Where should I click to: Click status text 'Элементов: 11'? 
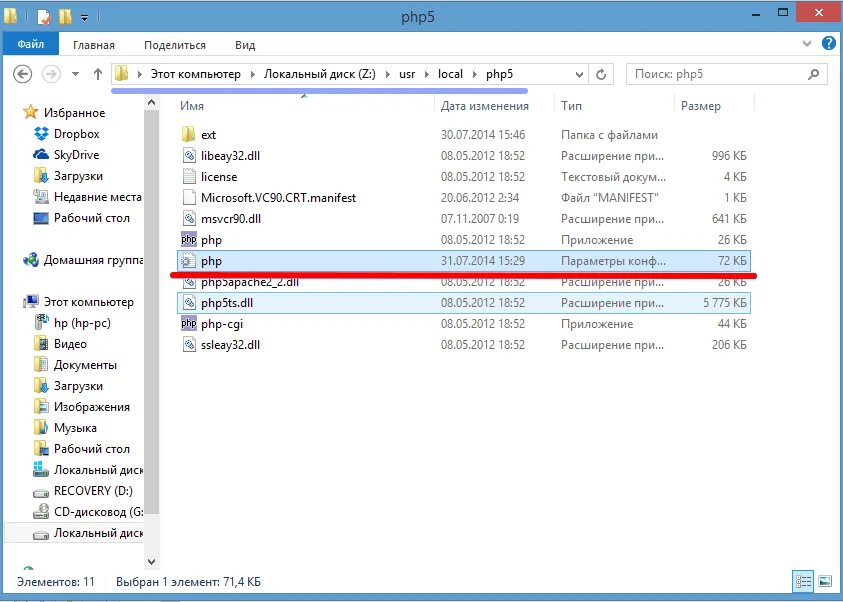56,582
